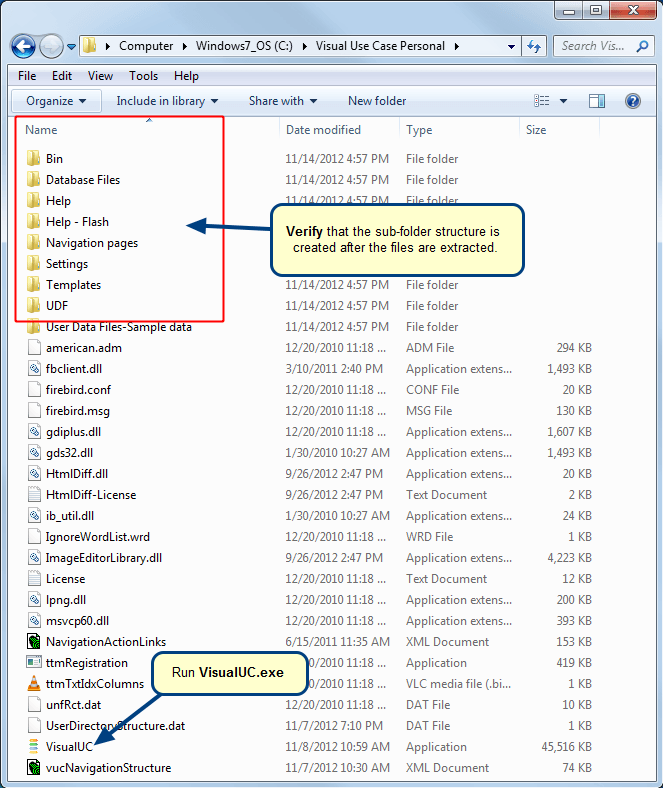Click the New folder button
663x788 pixels.
pos(377,101)
